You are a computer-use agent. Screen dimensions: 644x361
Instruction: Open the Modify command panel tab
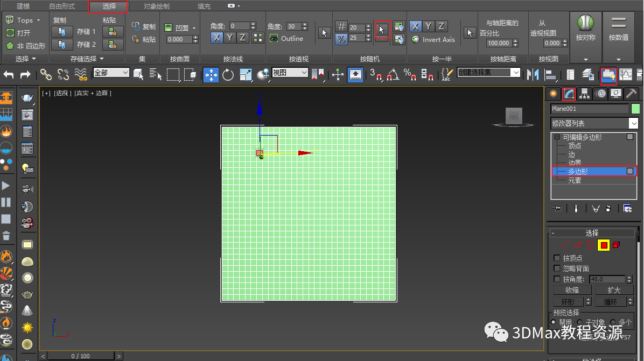click(x=569, y=94)
